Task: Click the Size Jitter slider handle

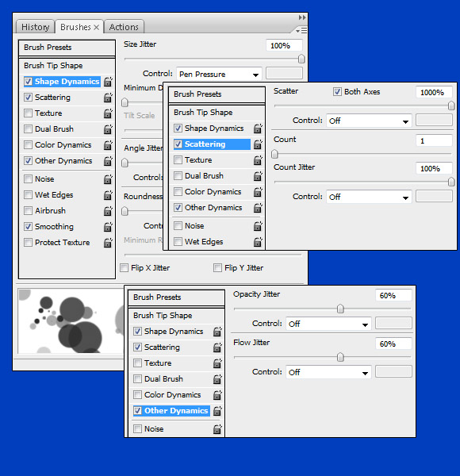Action: click(301, 59)
